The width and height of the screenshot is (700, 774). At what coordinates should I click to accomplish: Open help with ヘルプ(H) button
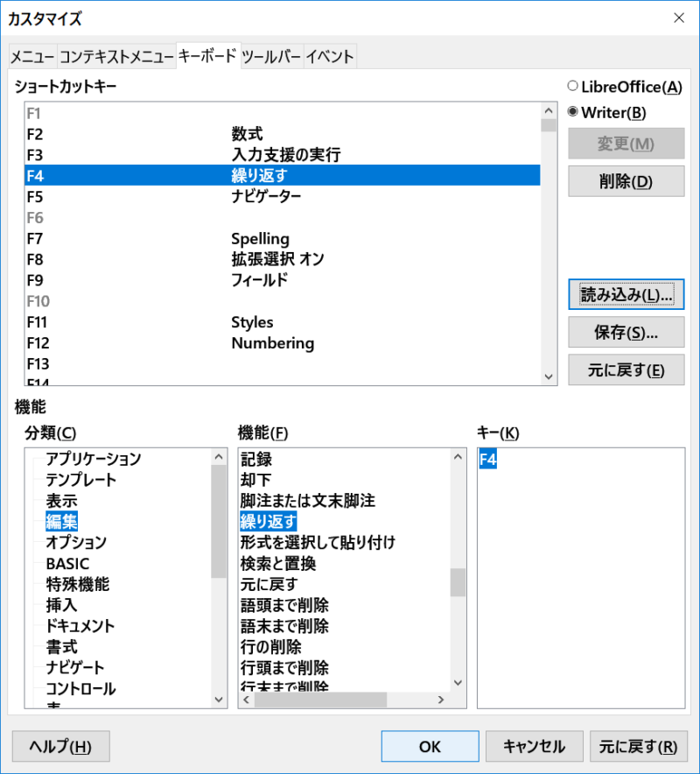[x=60, y=747]
